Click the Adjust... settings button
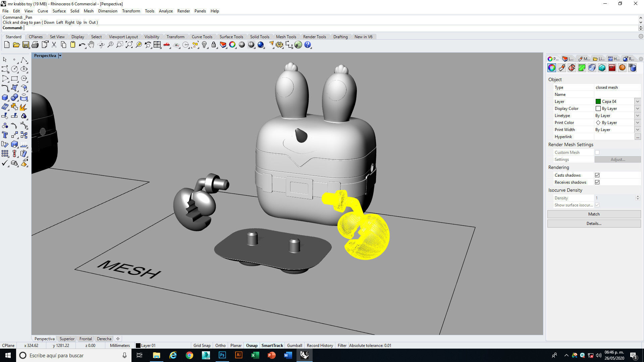The height and width of the screenshot is (362, 644). click(618, 160)
